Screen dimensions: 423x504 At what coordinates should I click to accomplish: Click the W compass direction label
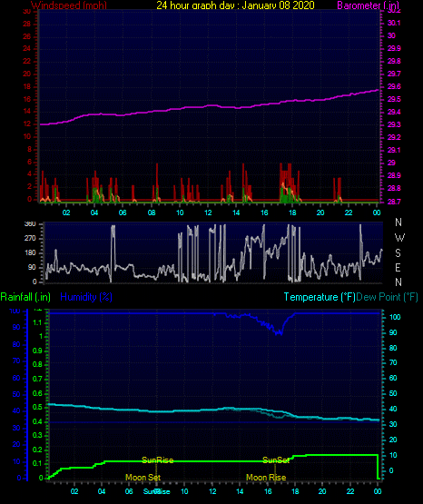point(399,238)
